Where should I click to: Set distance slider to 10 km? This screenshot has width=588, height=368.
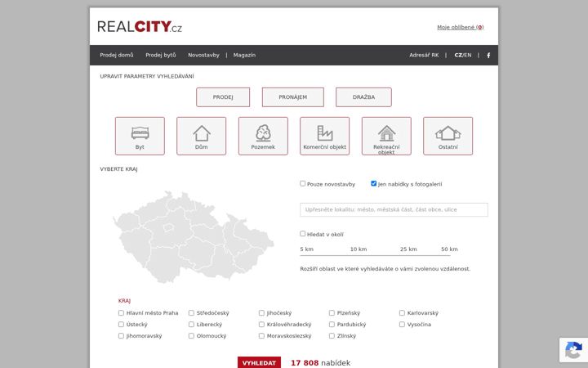(x=359, y=249)
